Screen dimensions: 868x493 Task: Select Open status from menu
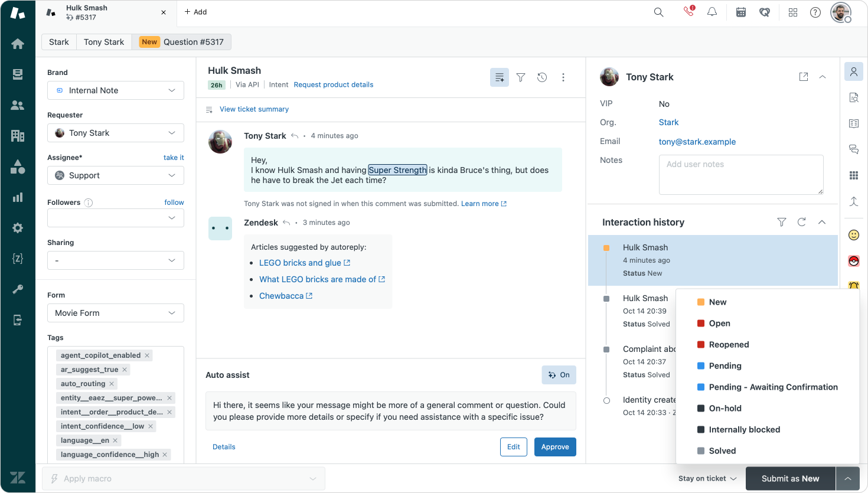[768, 324]
